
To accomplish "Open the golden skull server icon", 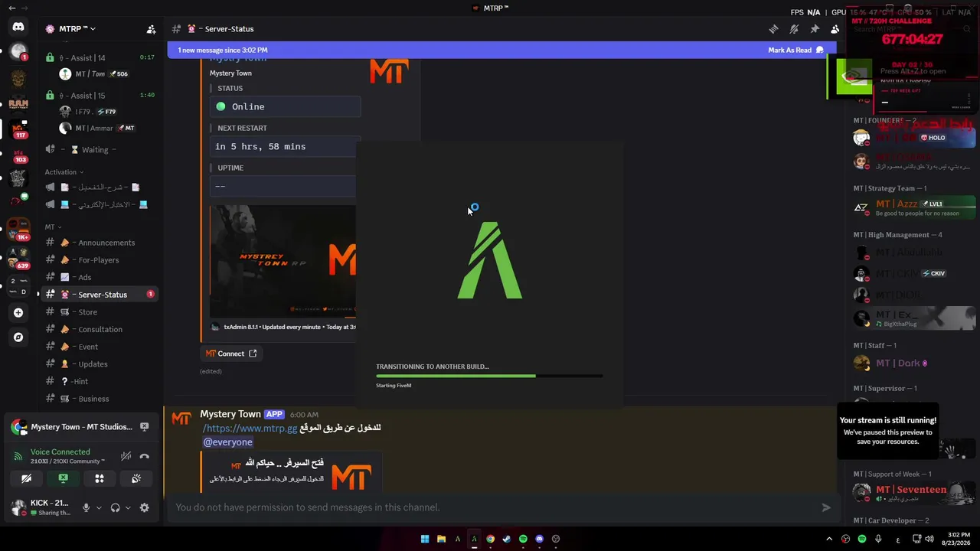I will [x=18, y=78].
